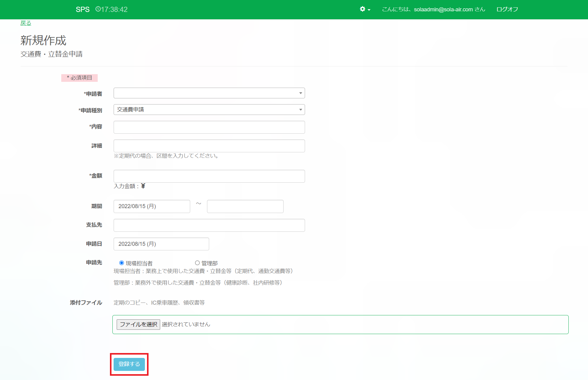The width and height of the screenshot is (588, 380).
Task: Click the 申請日 date field
Action: pos(161,244)
